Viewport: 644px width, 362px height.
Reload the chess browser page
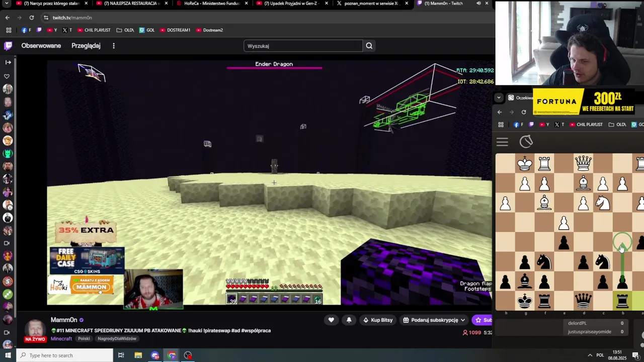click(x=524, y=112)
